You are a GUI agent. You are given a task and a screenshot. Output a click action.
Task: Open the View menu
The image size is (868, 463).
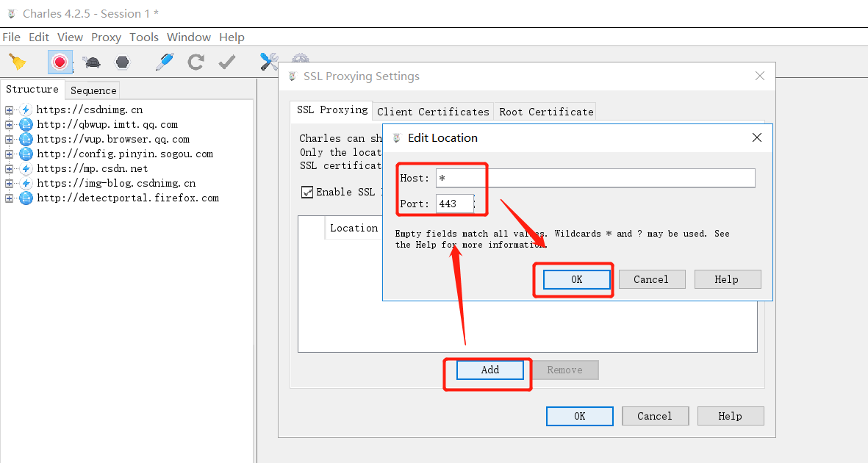(x=71, y=37)
